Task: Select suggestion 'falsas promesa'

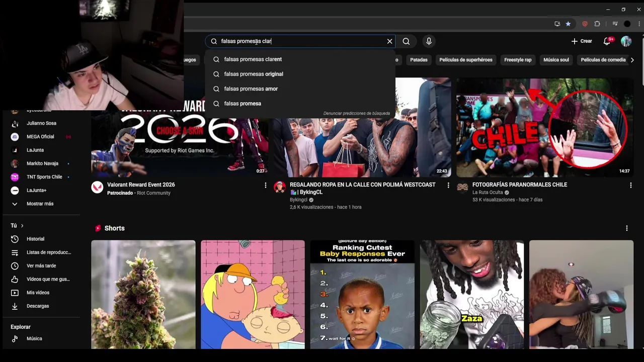Action: (x=300, y=104)
